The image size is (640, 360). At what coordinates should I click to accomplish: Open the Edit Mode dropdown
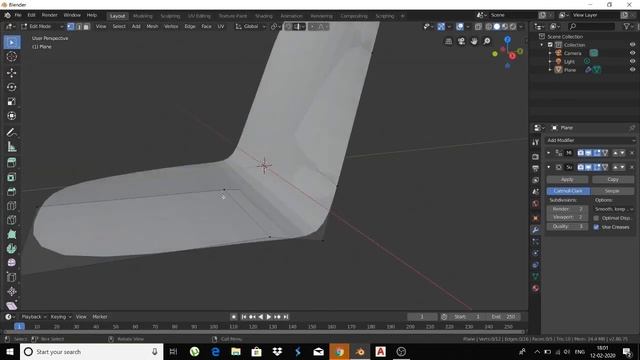pyautogui.click(x=42, y=27)
